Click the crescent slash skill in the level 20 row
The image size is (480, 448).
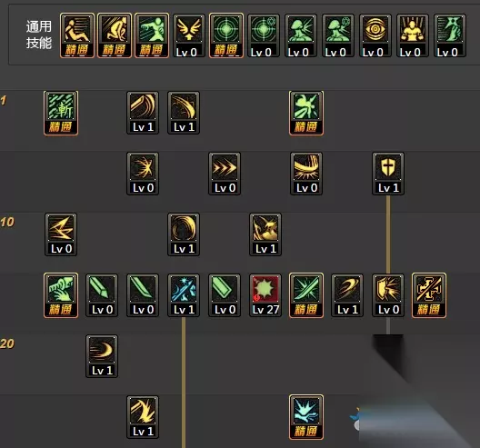point(102,356)
